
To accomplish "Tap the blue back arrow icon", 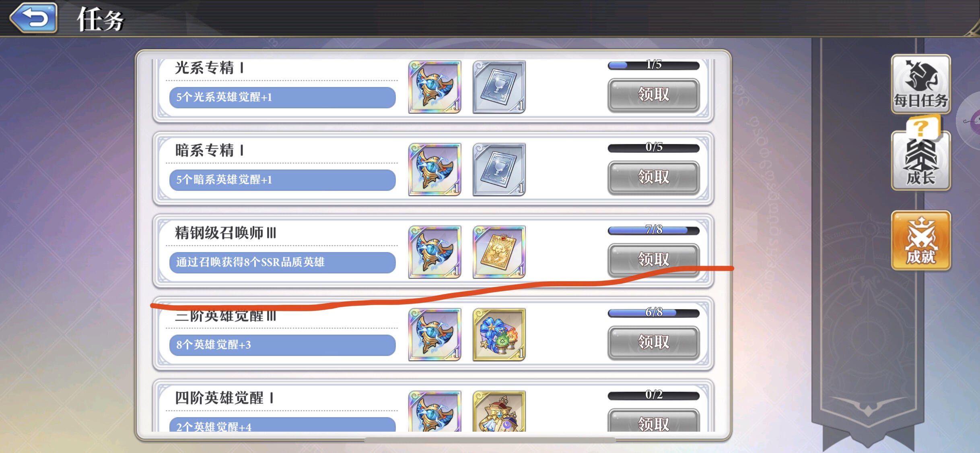I will point(34,17).
